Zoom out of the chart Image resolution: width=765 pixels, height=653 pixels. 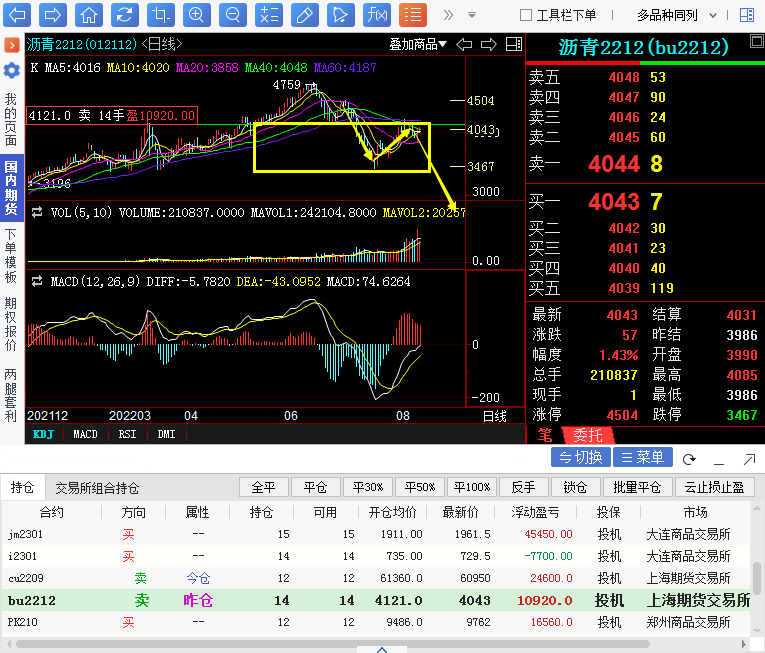point(232,15)
